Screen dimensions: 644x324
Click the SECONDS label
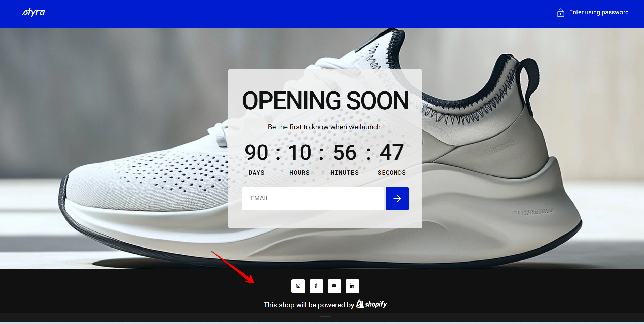click(392, 173)
